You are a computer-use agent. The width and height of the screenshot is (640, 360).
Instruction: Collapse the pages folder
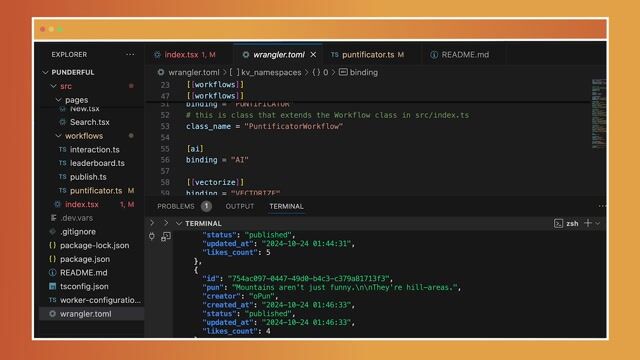(58, 100)
